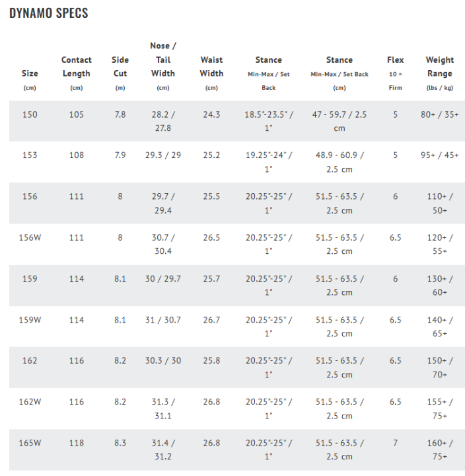Select the 153 size row label
The height and width of the screenshot is (476, 465).
(x=30, y=155)
